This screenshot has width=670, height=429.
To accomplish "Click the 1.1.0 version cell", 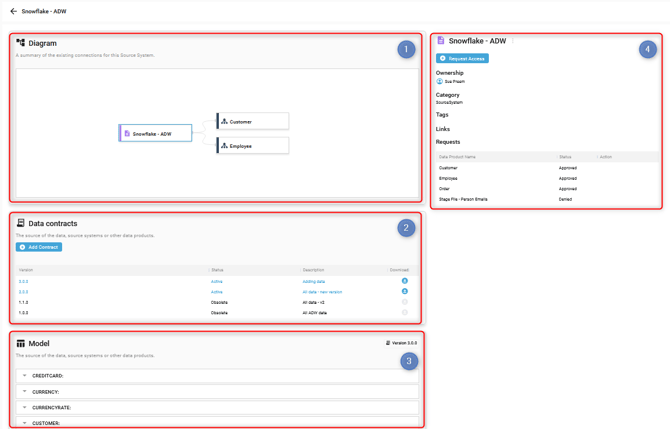I will (24, 303).
